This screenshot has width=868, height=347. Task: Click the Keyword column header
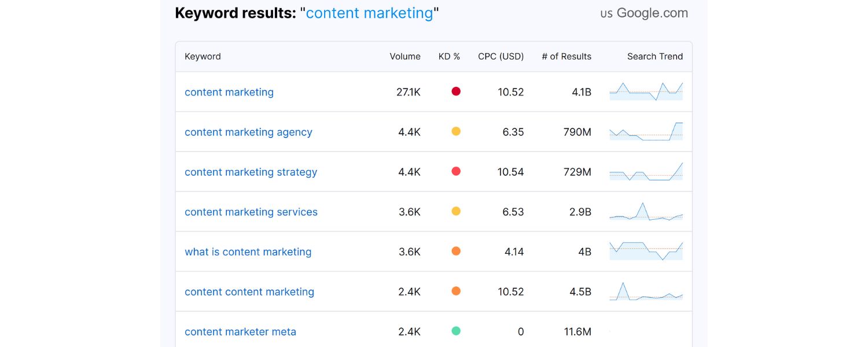tap(203, 56)
